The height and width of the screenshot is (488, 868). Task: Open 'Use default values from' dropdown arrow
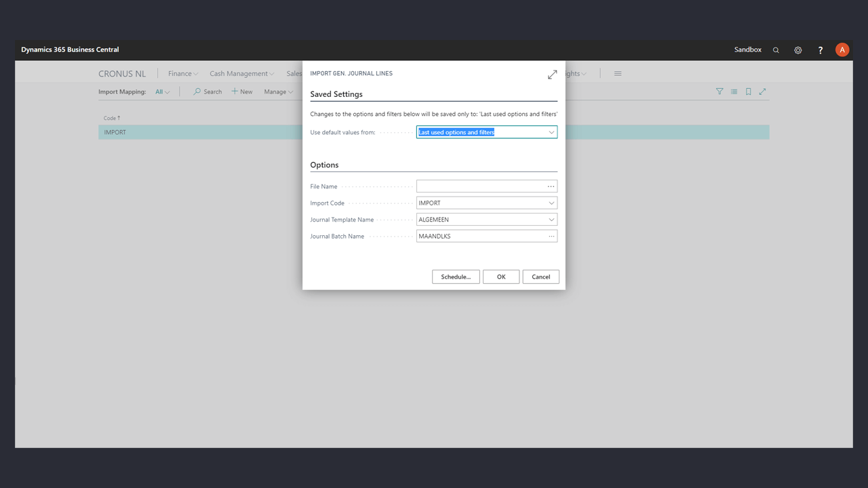coord(551,132)
